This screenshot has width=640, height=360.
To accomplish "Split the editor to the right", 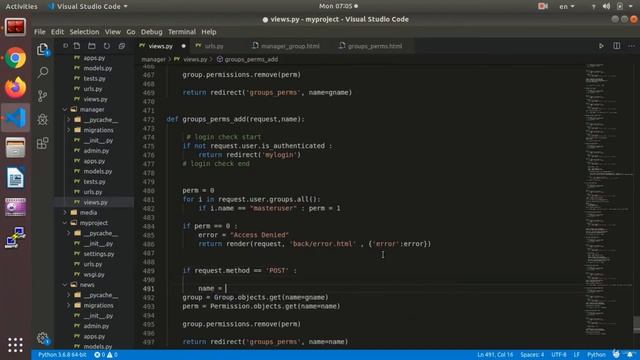I will click(x=616, y=46).
